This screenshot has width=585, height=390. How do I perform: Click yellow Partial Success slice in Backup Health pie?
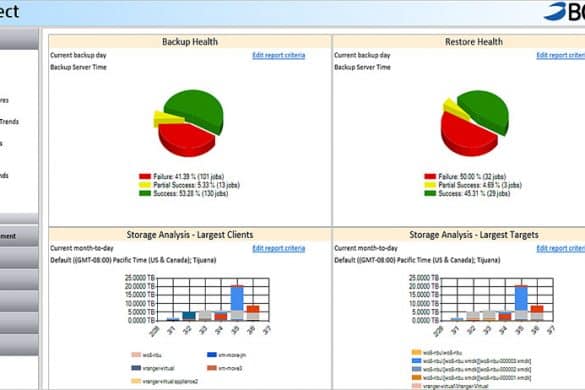166,119
